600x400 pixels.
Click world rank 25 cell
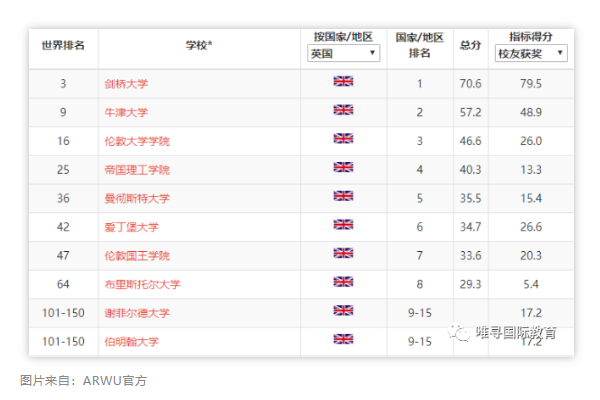pyautogui.click(x=63, y=170)
